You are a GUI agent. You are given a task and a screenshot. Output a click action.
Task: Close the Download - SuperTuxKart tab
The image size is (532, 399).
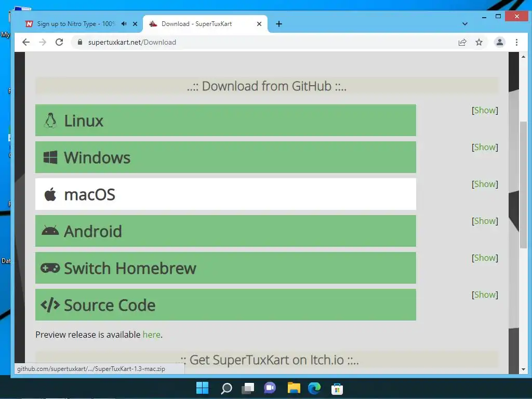[x=259, y=24]
